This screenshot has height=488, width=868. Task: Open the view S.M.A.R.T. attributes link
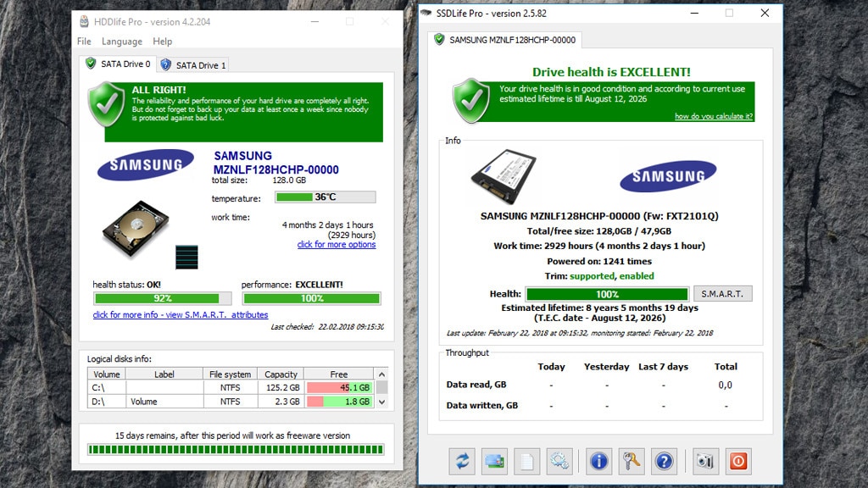click(181, 315)
